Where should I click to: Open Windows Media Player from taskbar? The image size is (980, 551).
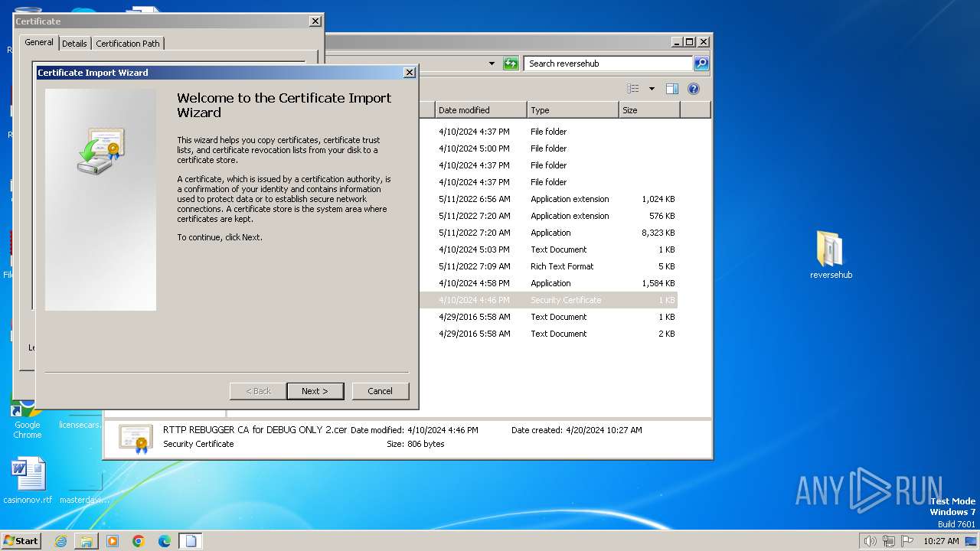[x=113, y=541]
